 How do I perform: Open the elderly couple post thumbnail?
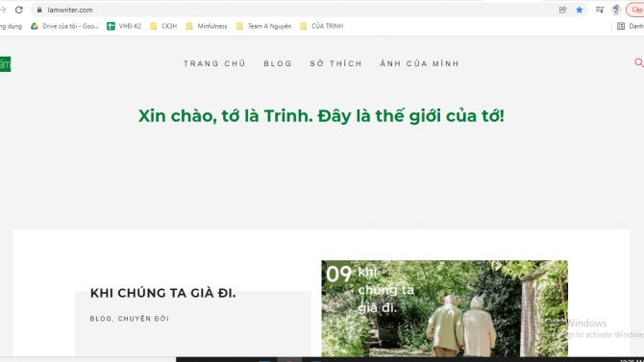coord(444,308)
